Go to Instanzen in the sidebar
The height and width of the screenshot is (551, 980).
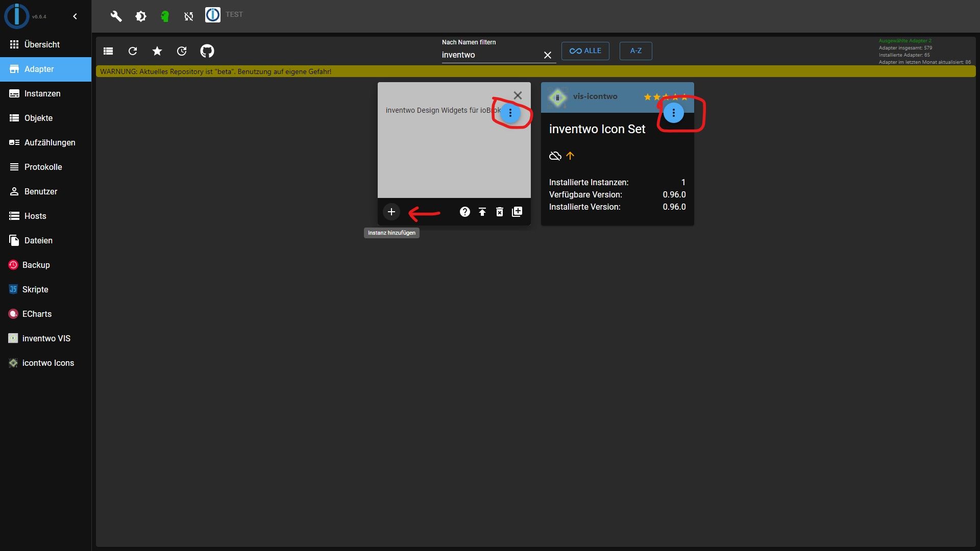pyautogui.click(x=45, y=93)
